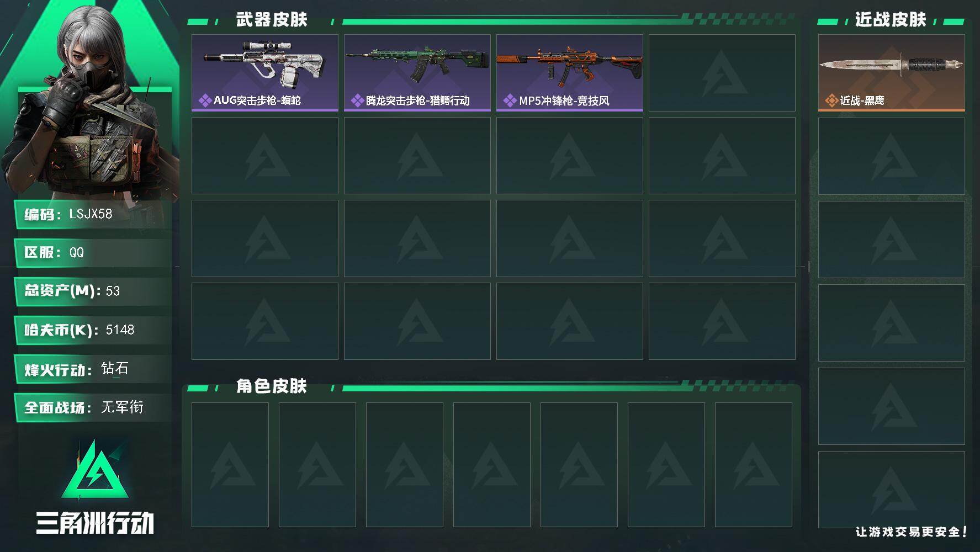Click the 编码 LSJX58 field
This screenshot has width=980, height=552.
pyautogui.click(x=93, y=214)
